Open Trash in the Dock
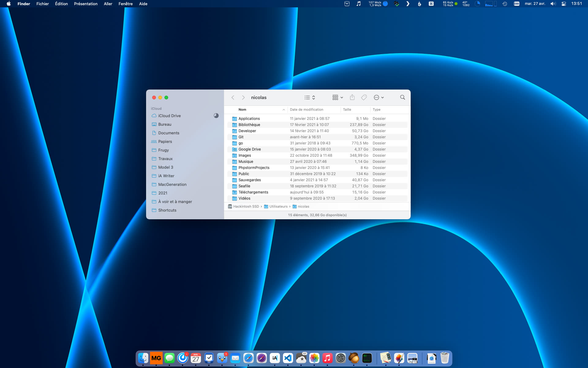This screenshot has width=588, height=368. coord(445,358)
